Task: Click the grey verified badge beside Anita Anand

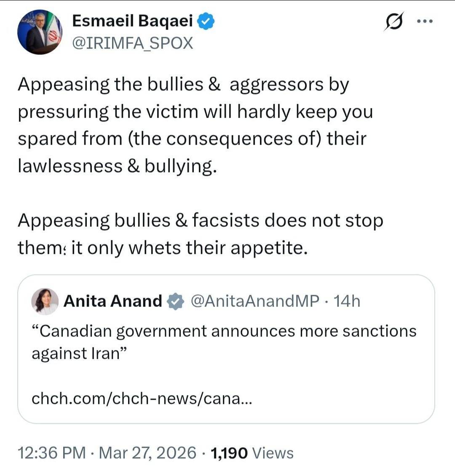Action: 175,302
